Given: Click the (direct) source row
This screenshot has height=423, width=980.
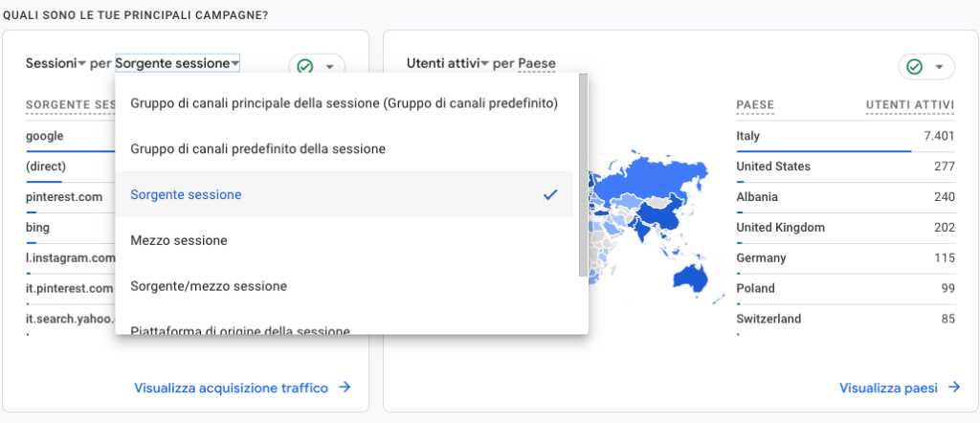Looking at the screenshot, I should pos(70,167).
